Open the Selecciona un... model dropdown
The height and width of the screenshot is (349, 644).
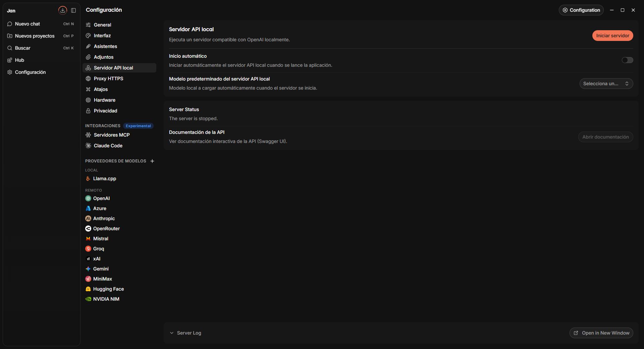tap(606, 84)
